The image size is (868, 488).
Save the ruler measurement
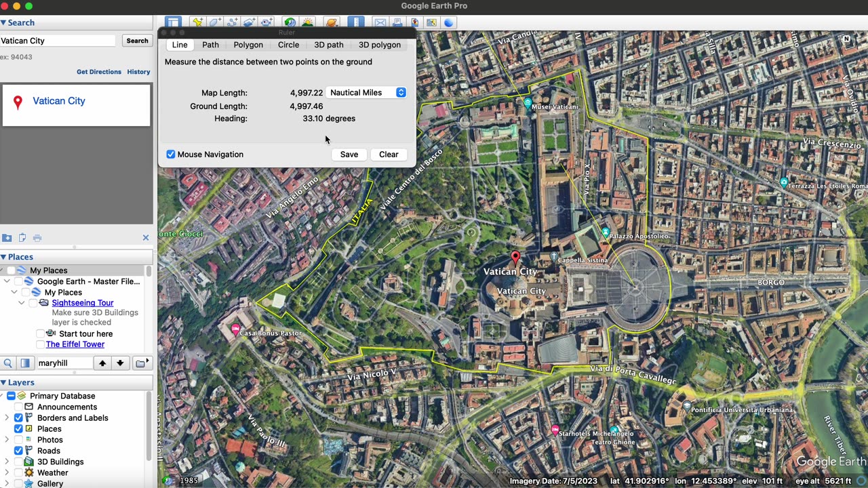(x=349, y=155)
